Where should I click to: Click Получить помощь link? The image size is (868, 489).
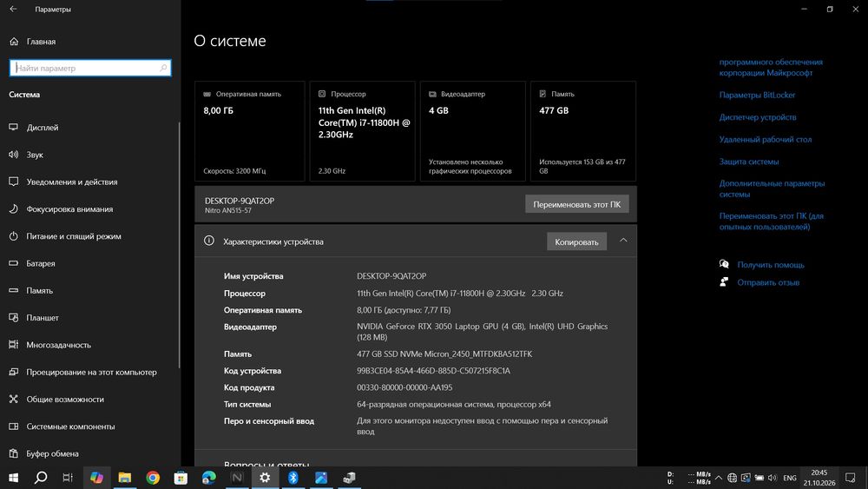point(771,265)
